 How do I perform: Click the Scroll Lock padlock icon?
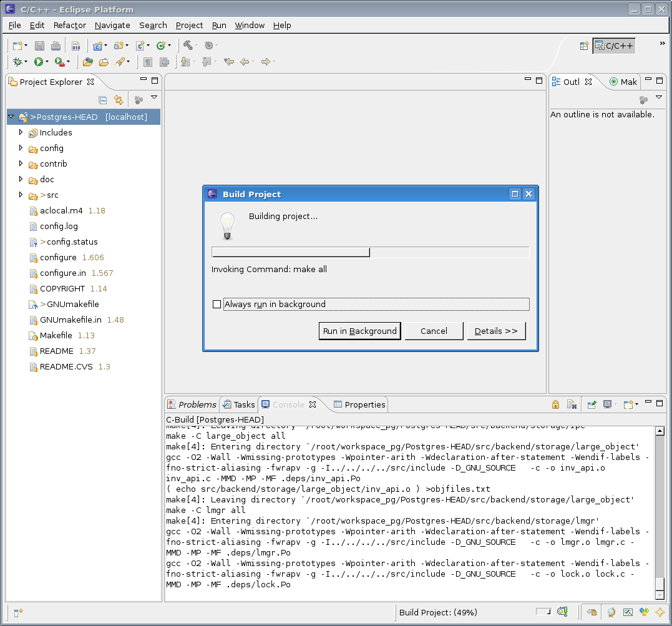555,404
